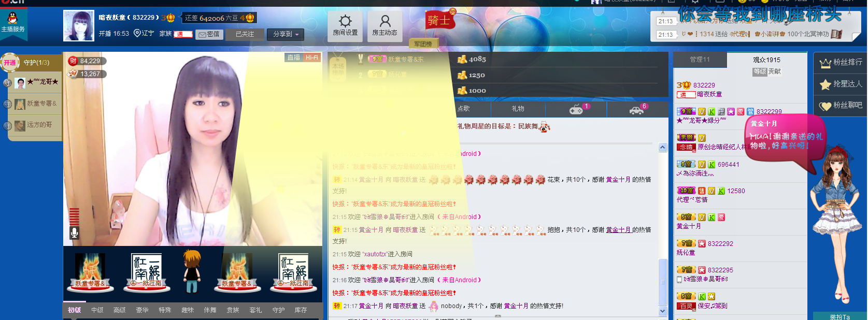Select the 套礼 gift tab

point(255,310)
